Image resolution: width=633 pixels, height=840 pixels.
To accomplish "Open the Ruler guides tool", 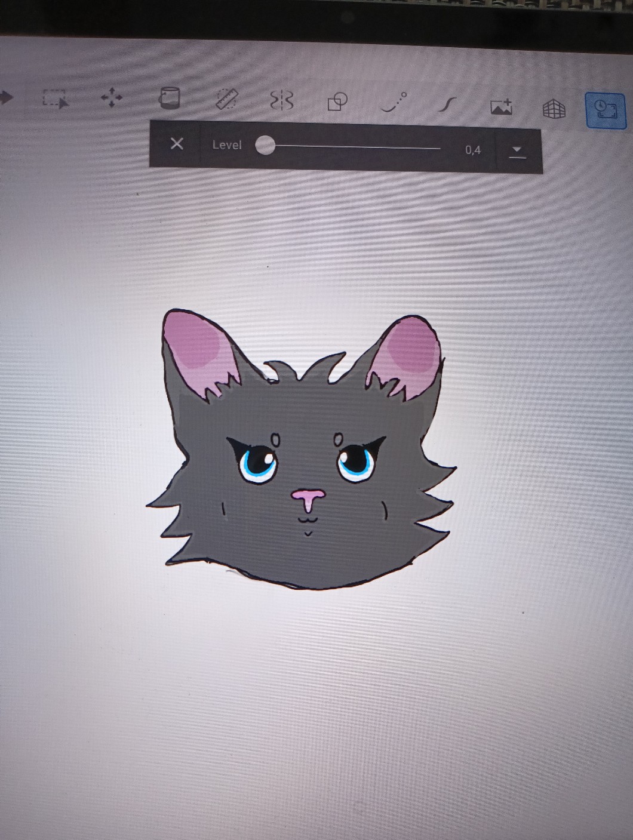I will [226, 99].
